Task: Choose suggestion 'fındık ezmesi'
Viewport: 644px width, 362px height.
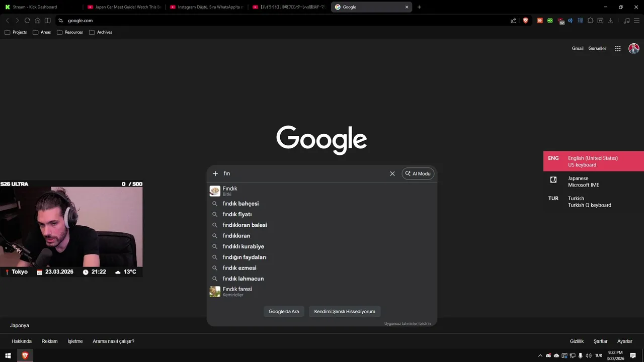Action: pos(322,268)
